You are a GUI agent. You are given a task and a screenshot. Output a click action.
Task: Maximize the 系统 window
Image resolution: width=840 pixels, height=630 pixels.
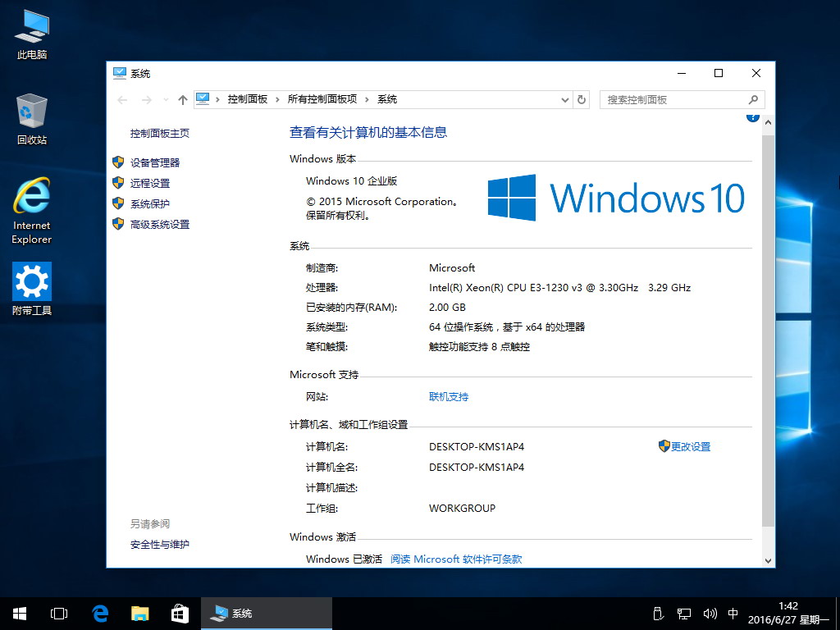pyautogui.click(x=719, y=73)
